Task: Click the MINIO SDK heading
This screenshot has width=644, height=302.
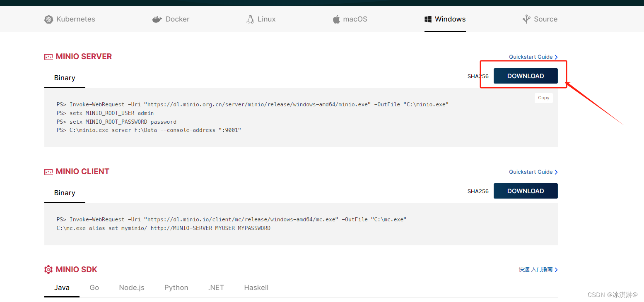Action: click(x=77, y=270)
